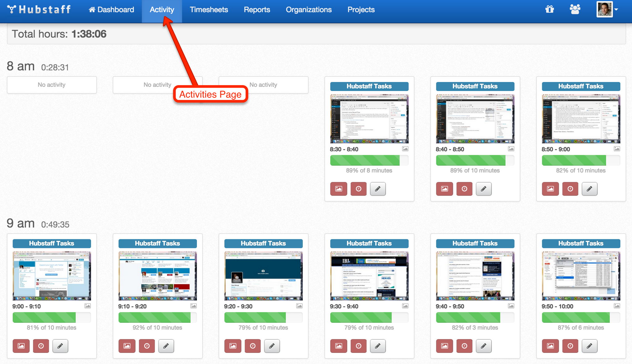The height and width of the screenshot is (364, 632).
Task: Click pencil edit button for 9:50 - 10:00
Action: click(589, 346)
